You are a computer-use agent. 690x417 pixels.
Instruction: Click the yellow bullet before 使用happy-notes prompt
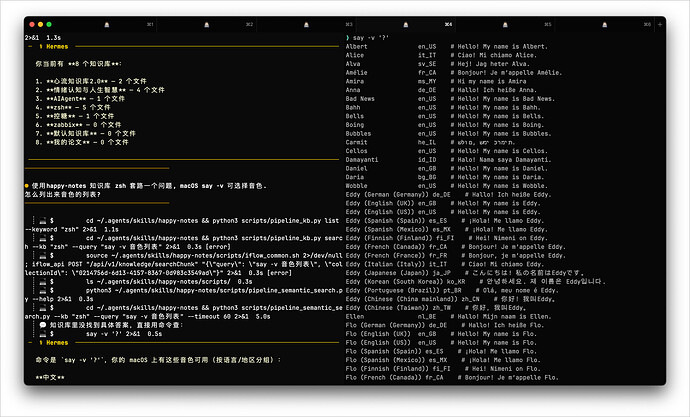click(x=27, y=187)
